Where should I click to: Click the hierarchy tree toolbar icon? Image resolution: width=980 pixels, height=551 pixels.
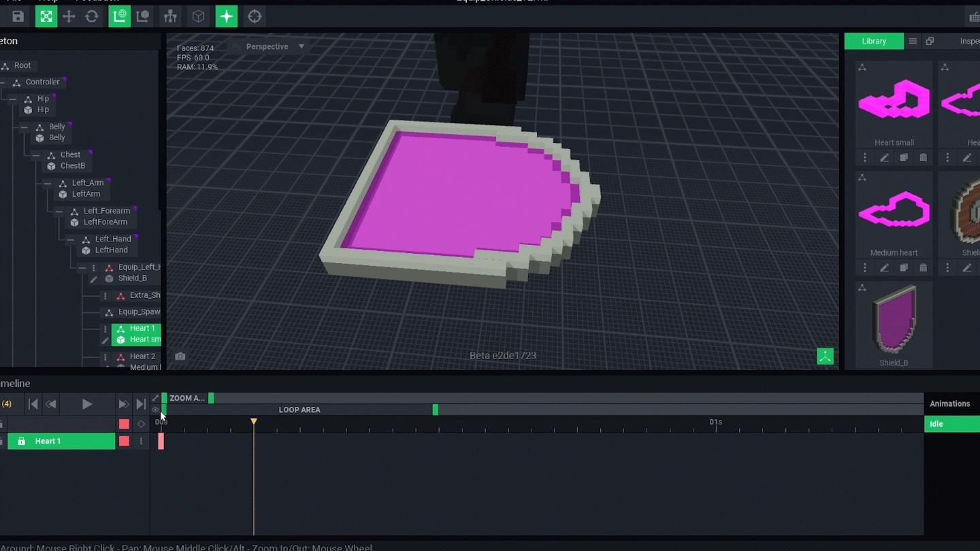170,16
